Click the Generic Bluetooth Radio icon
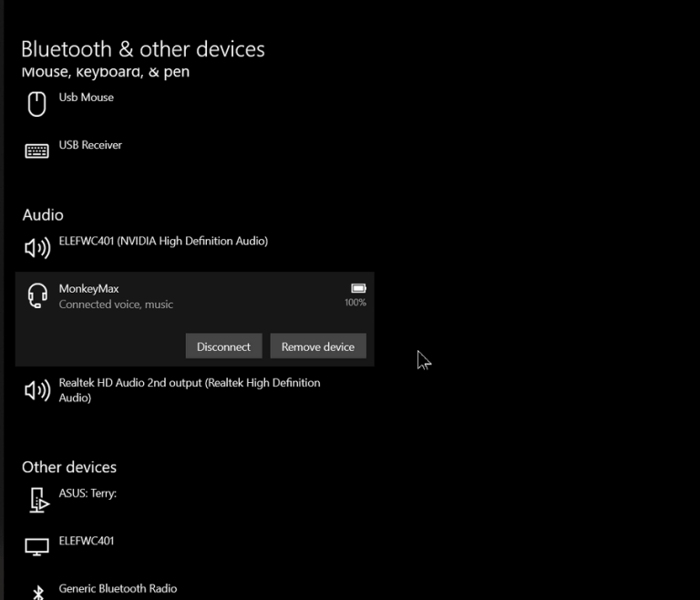Image resolution: width=700 pixels, height=600 pixels. [38, 593]
